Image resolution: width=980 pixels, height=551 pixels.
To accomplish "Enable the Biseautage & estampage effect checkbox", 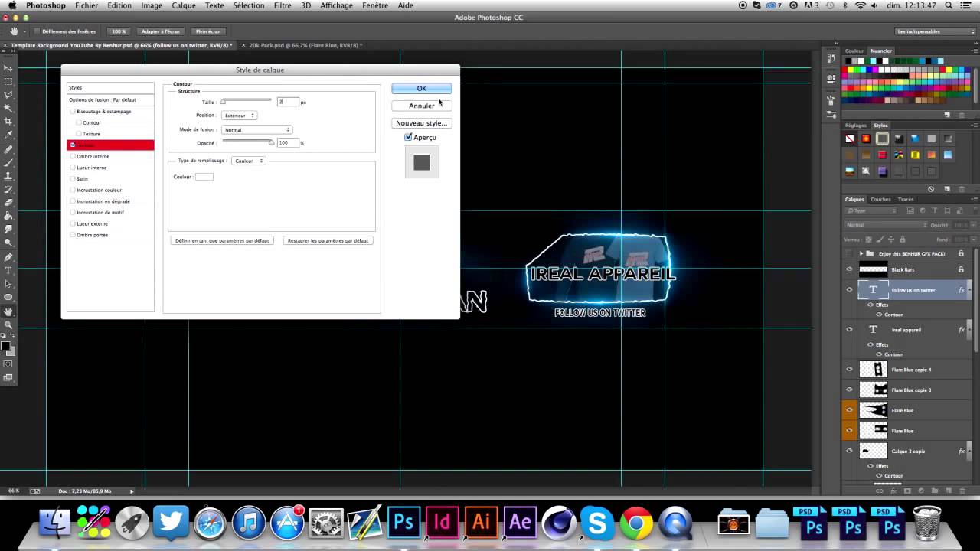I will (73, 112).
